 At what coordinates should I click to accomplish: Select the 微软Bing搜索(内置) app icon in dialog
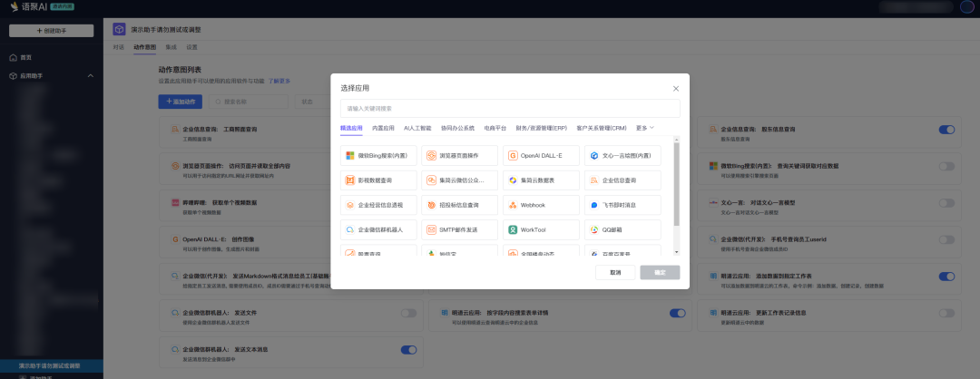(x=350, y=155)
